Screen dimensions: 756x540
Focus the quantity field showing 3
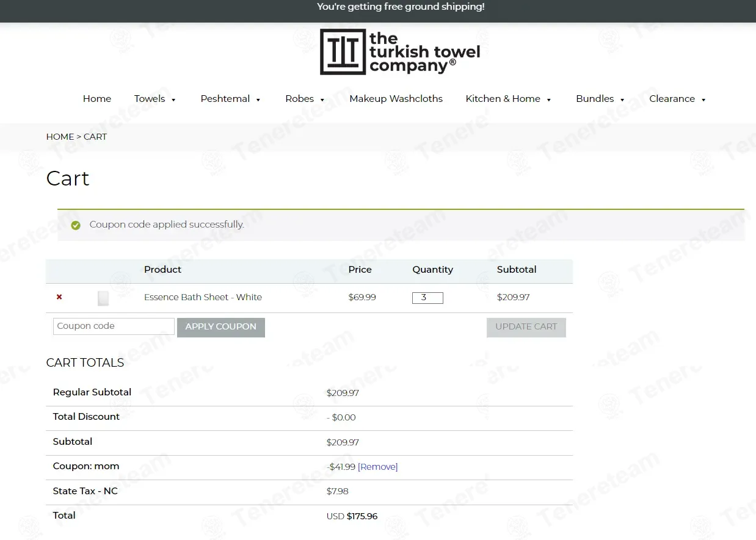point(427,298)
